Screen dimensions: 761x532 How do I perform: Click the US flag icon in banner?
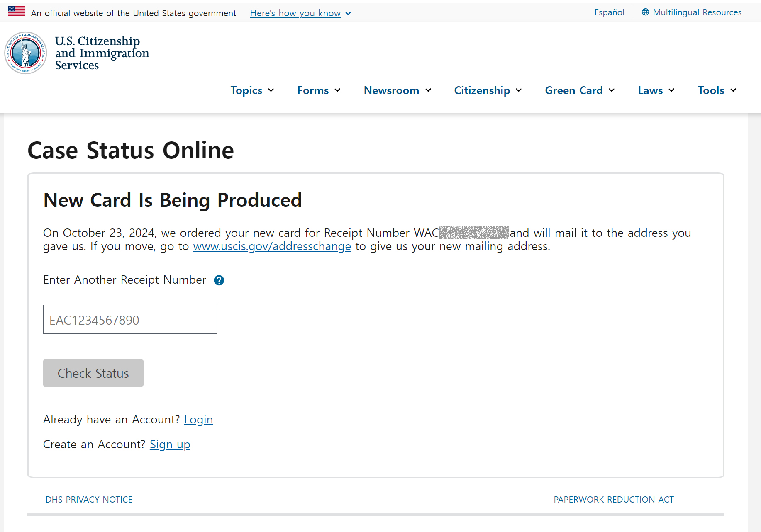point(17,11)
